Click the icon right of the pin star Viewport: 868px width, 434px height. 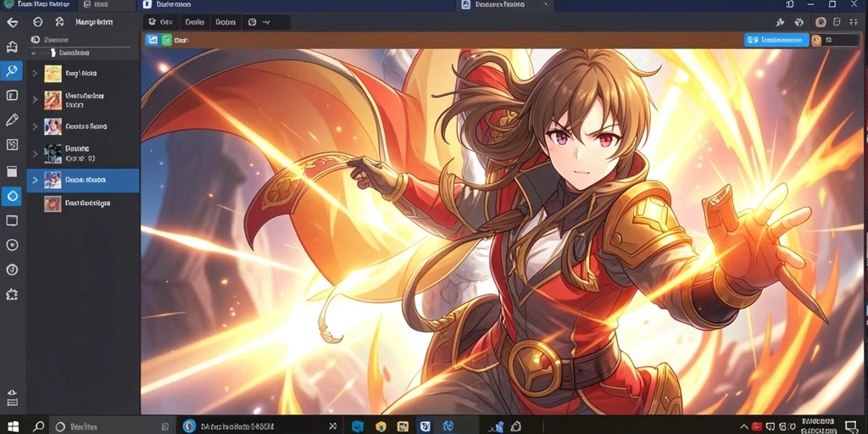pos(798,22)
